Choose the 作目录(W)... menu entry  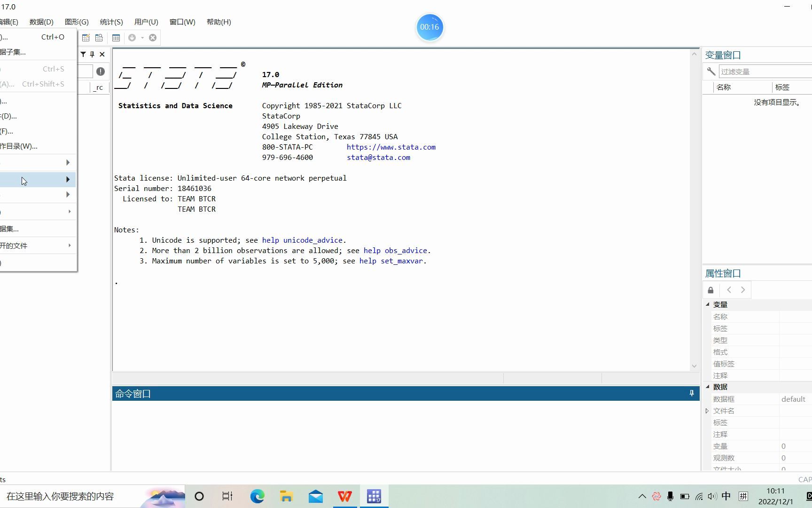(38, 146)
